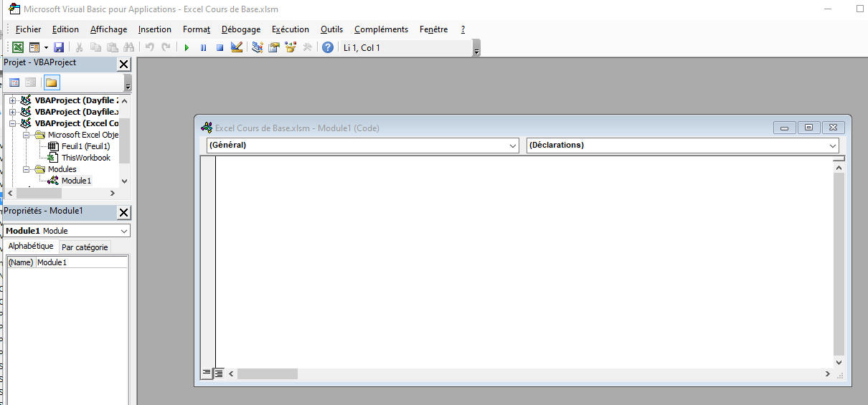Open the Affichage menu
This screenshot has width=868, height=405.
coord(108,29)
